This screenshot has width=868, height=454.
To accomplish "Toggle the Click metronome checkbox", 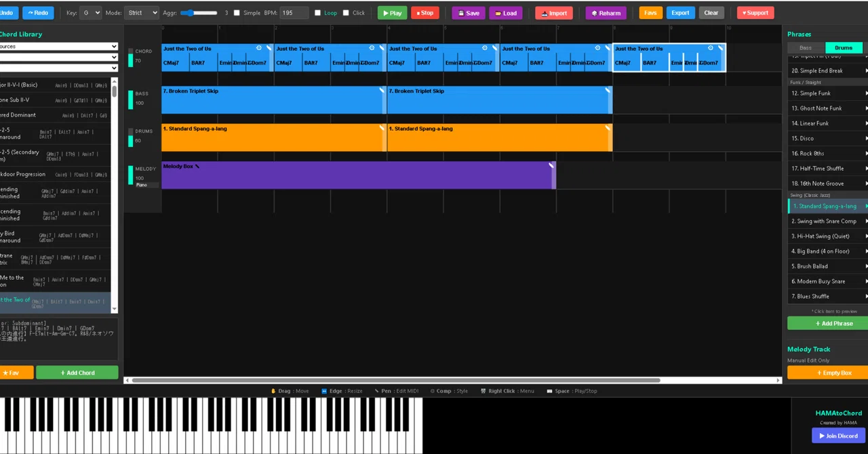I will point(346,13).
